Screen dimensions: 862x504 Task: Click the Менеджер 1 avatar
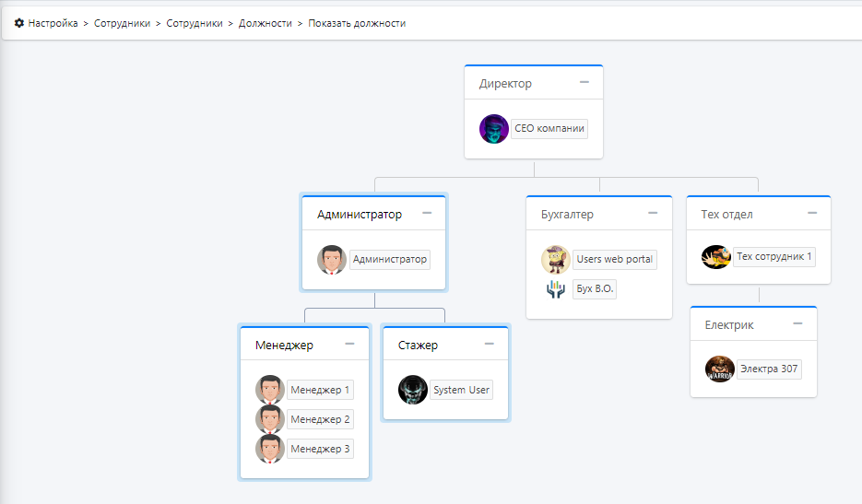pos(270,390)
